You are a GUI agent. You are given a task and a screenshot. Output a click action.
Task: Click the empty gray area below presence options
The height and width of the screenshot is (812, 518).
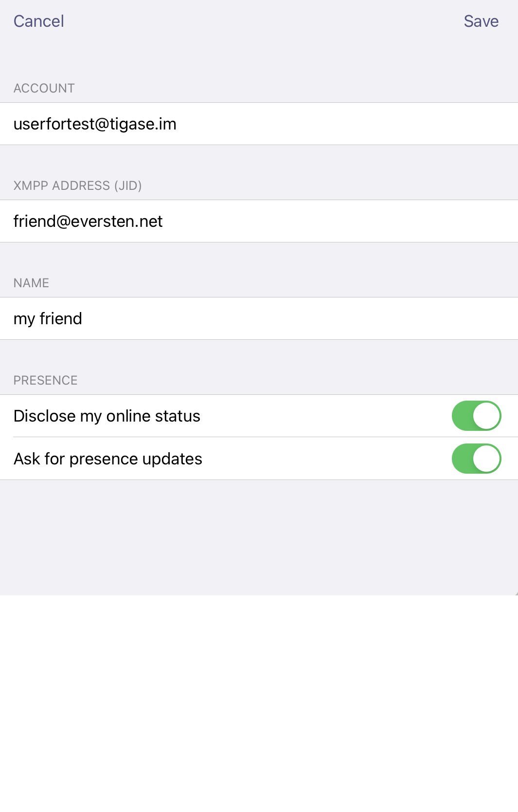click(x=259, y=537)
